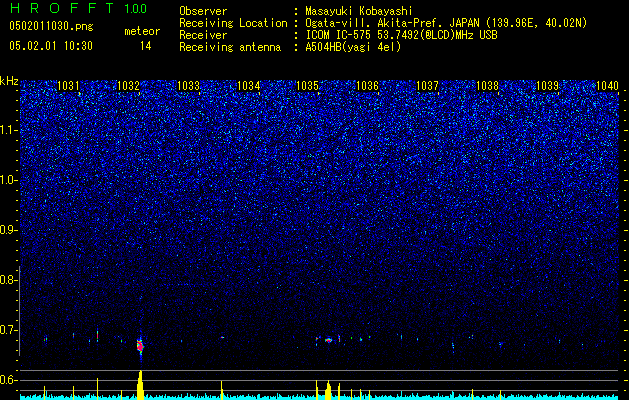Click the 0.9 kHz frequency label

click(x=8, y=230)
